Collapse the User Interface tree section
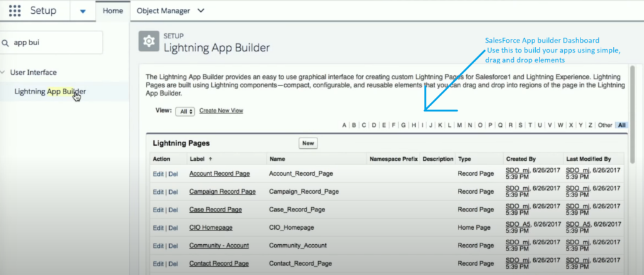Screen dimensions: 644x275 (x=3, y=72)
